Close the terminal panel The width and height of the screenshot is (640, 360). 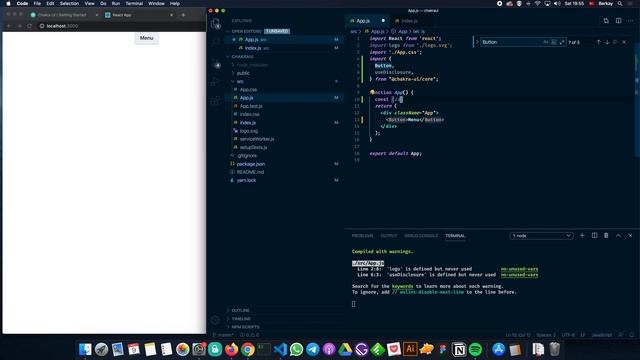(x=630, y=236)
